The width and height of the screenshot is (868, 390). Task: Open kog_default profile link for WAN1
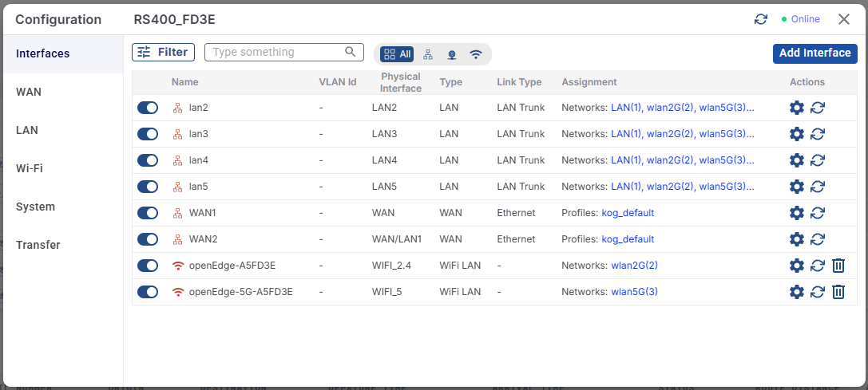pos(628,213)
